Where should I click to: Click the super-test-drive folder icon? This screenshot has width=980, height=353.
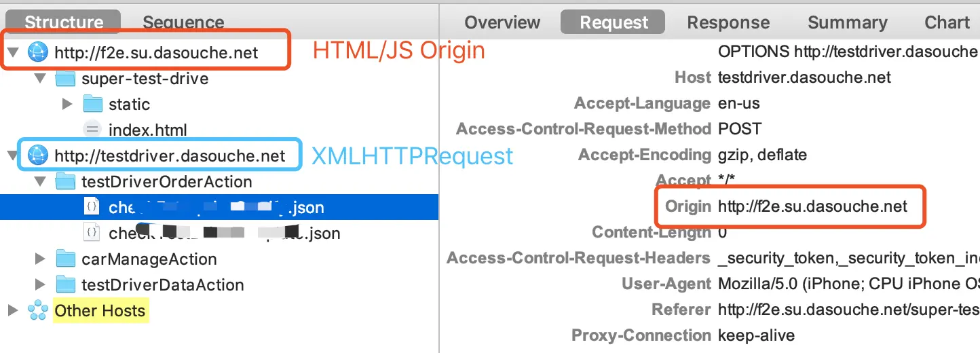(65, 79)
